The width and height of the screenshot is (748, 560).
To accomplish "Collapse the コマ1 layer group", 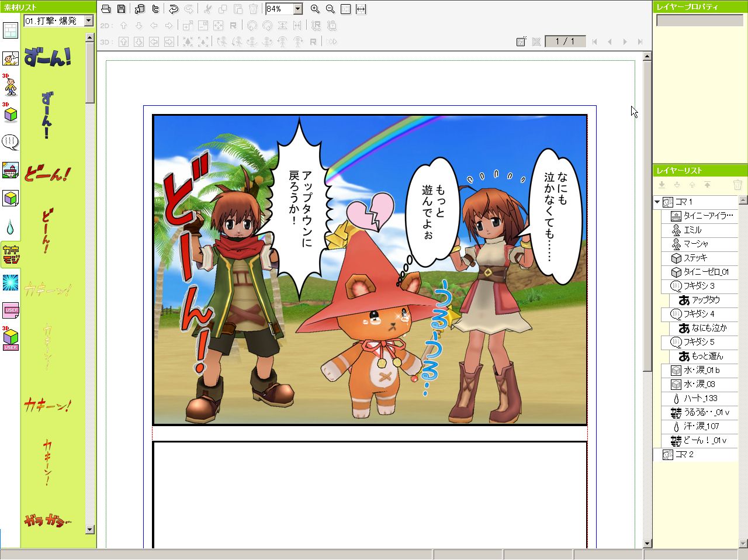I will click(x=657, y=202).
